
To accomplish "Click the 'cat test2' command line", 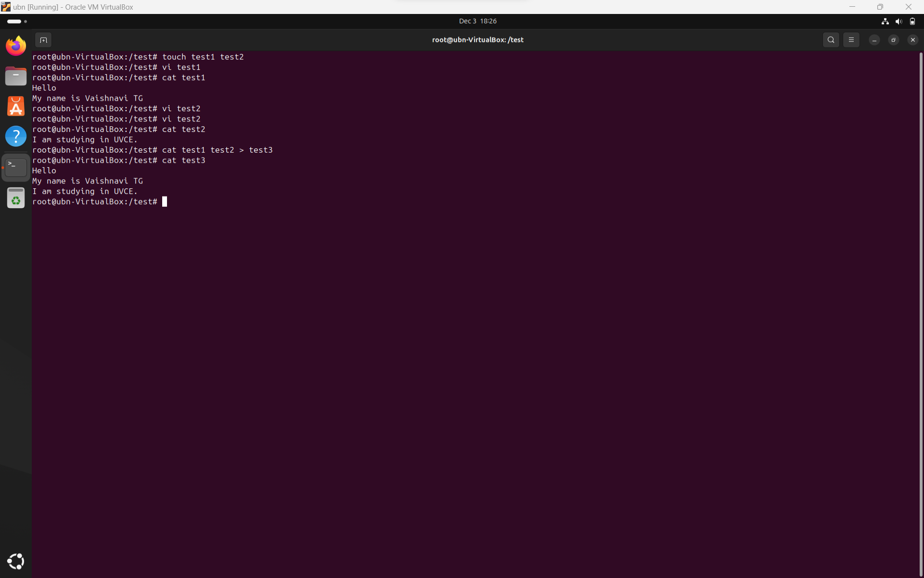I will (x=119, y=129).
